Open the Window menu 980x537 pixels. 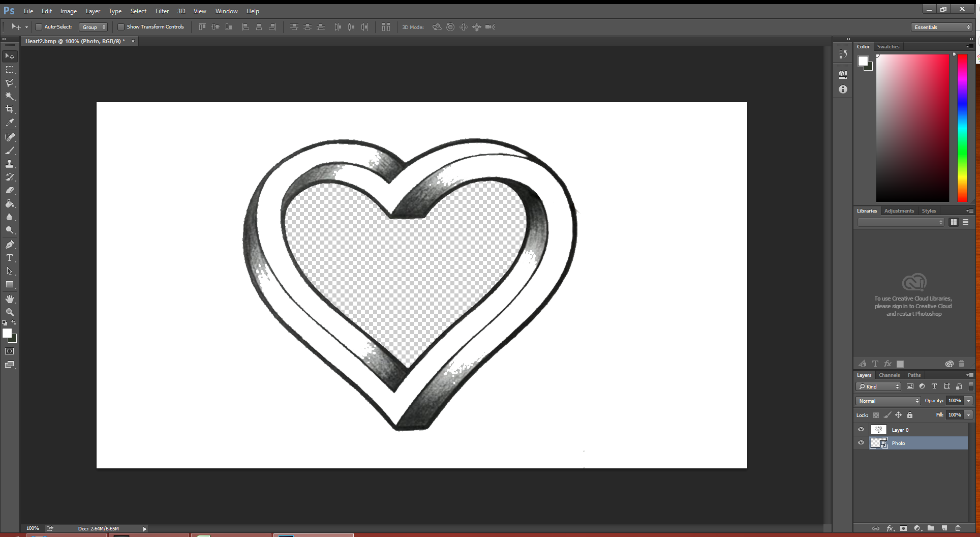pos(226,11)
